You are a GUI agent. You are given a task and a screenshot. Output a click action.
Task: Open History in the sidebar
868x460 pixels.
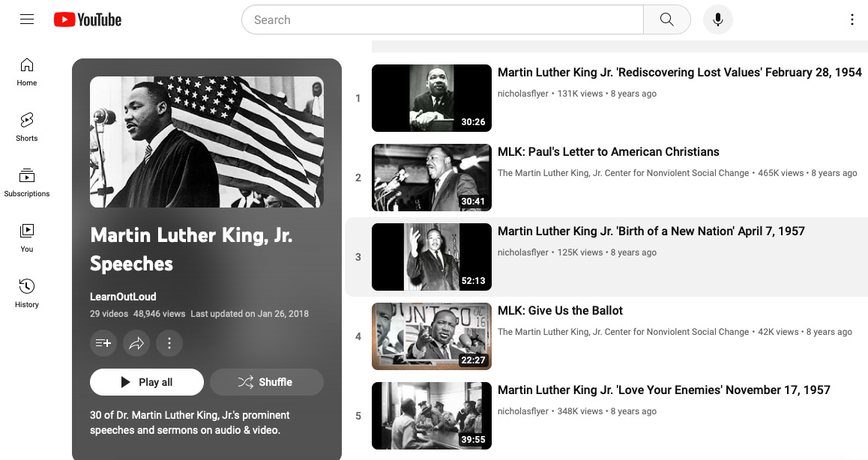coord(26,294)
